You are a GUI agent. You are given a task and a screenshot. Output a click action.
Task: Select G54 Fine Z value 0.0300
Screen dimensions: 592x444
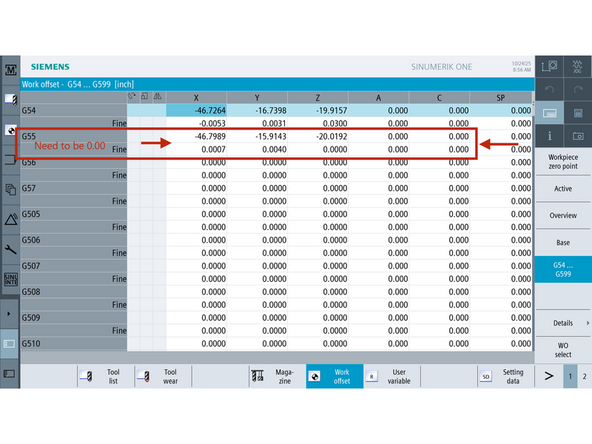(x=318, y=123)
